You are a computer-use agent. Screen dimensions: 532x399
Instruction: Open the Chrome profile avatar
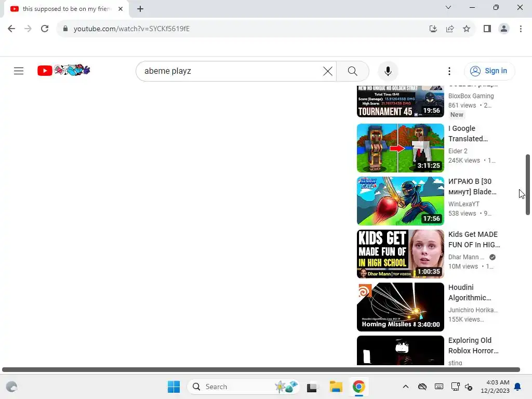(x=504, y=29)
